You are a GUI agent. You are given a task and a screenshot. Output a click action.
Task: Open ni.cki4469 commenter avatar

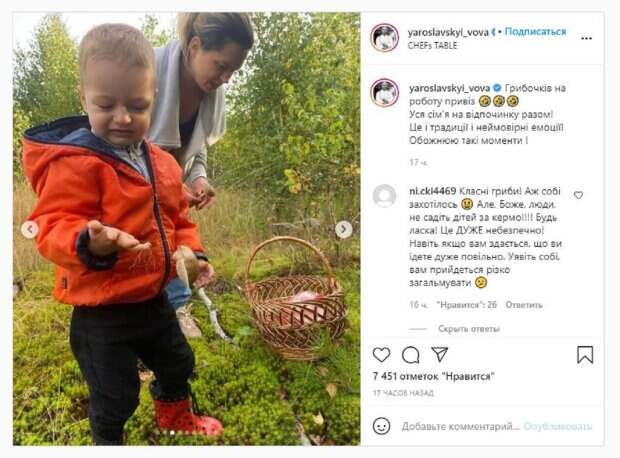tap(384, 196)
